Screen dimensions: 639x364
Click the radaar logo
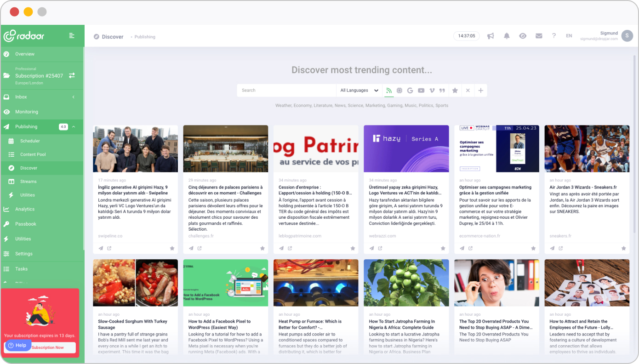[24, 36]
